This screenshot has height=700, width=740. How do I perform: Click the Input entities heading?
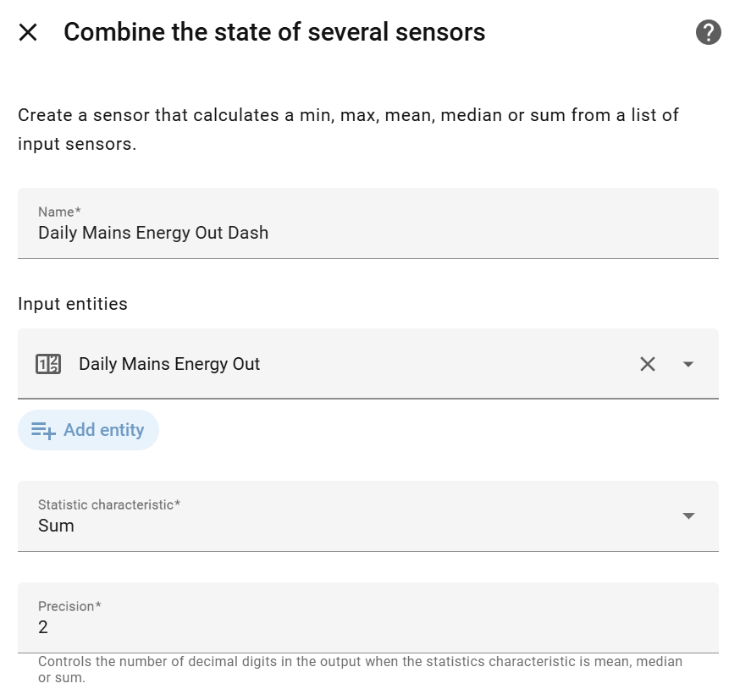73,304
